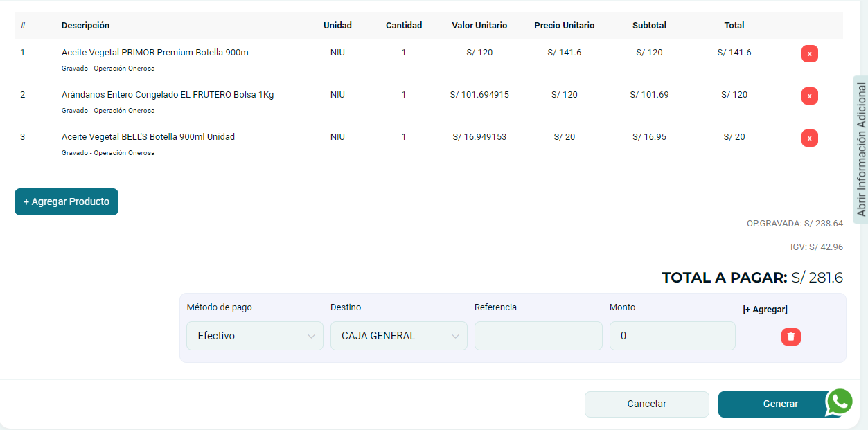The height and width of the screenshot is (430, 868).
Task: Focus the Referencia input field
Action: [538, 336]
